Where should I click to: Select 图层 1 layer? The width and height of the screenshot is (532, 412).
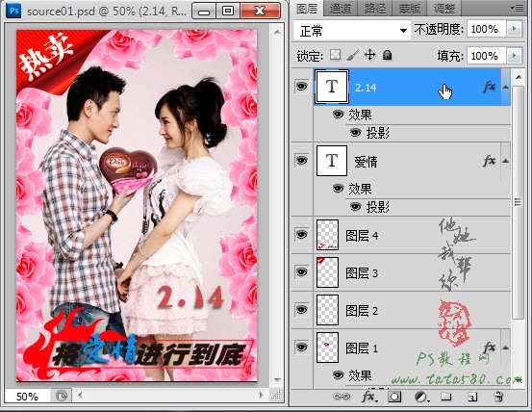(412, 348)
